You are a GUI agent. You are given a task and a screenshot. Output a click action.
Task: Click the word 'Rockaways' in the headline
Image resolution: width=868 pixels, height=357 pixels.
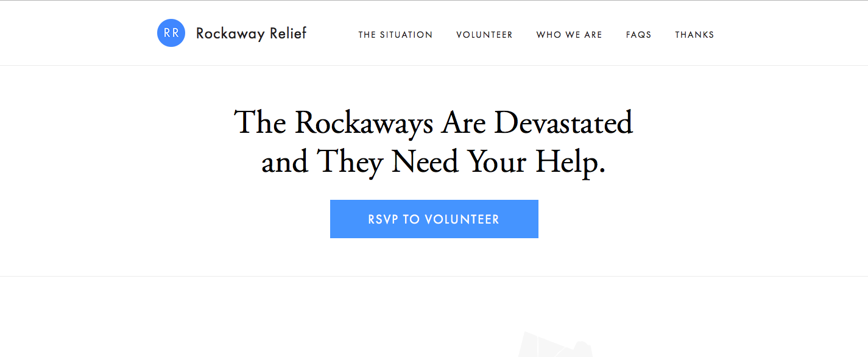364,124
